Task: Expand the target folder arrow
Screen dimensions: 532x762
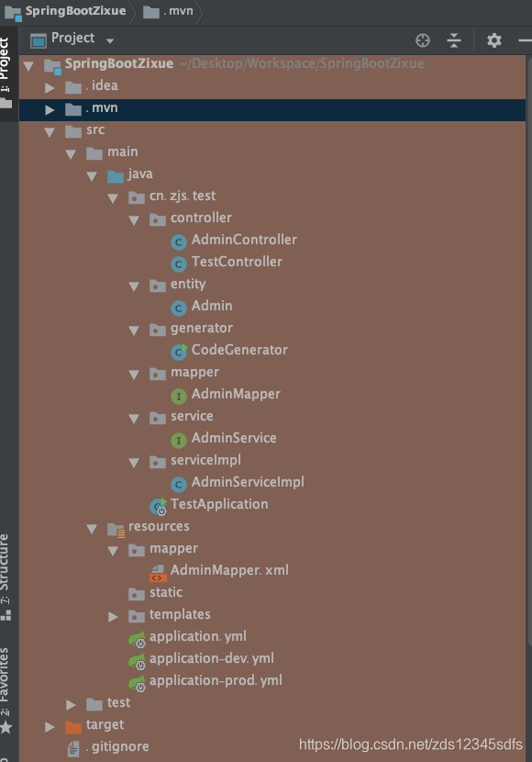Action: [x=50, y=727]
